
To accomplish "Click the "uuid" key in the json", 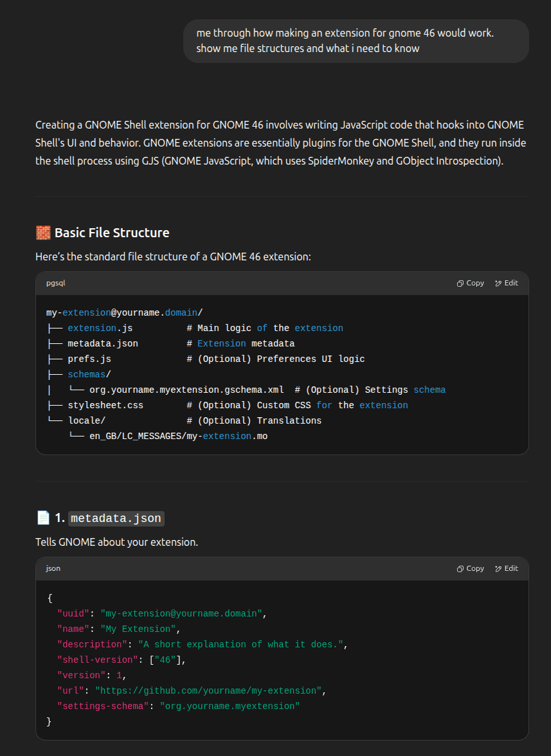I will [73, 614].
